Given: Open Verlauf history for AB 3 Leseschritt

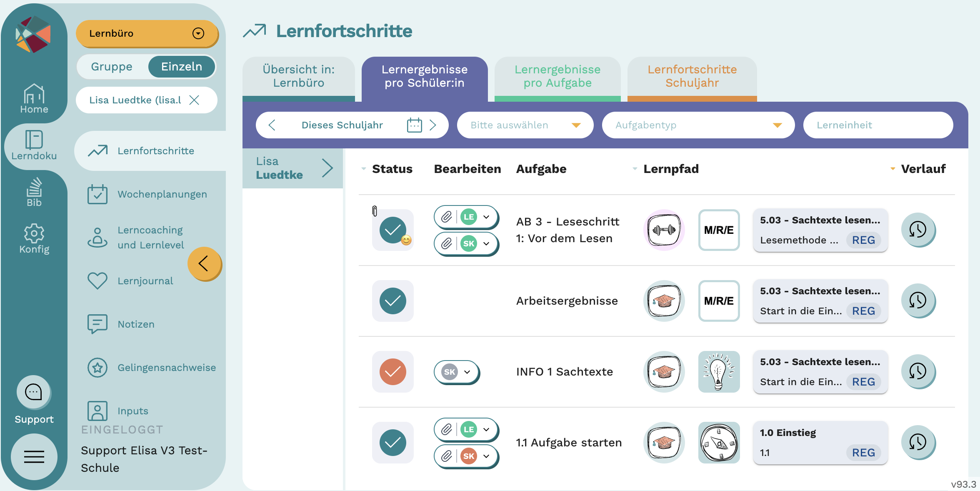Looking at the screenshot, I should (x=918, y=230).
